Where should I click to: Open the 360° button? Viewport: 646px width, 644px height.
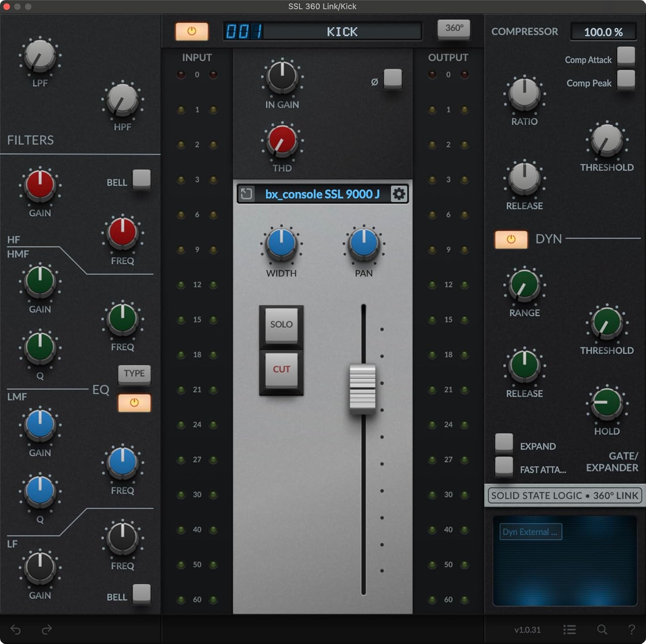453,29
